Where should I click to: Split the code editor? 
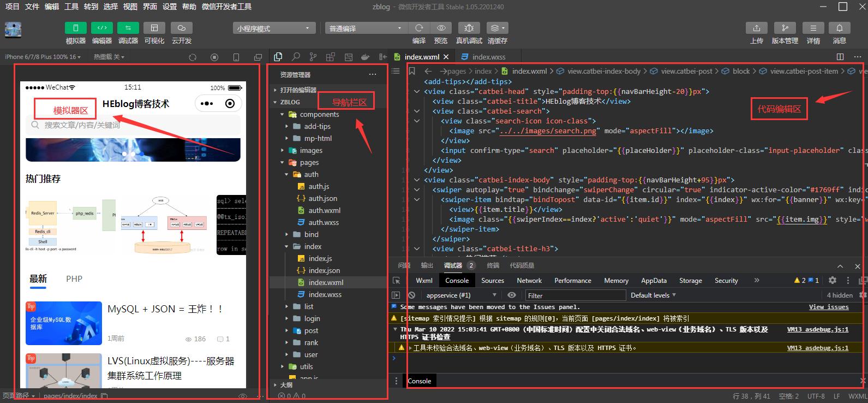click(x=840, y=57)
